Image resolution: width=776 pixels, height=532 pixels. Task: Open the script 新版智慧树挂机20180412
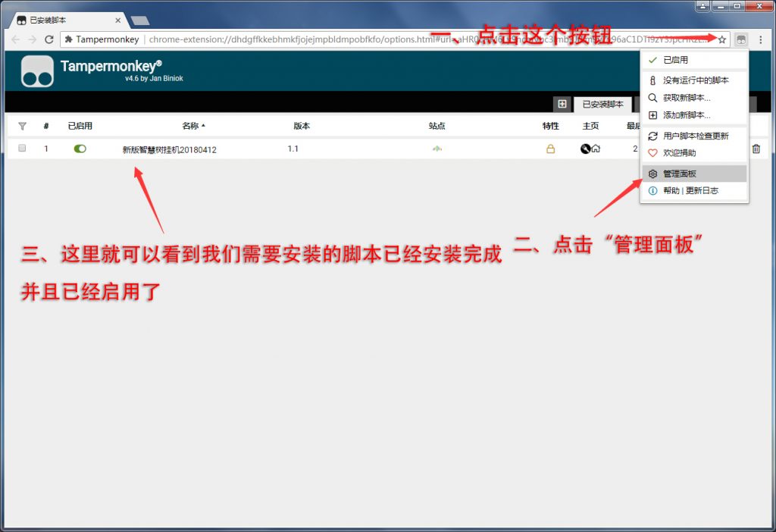[169, 149]
